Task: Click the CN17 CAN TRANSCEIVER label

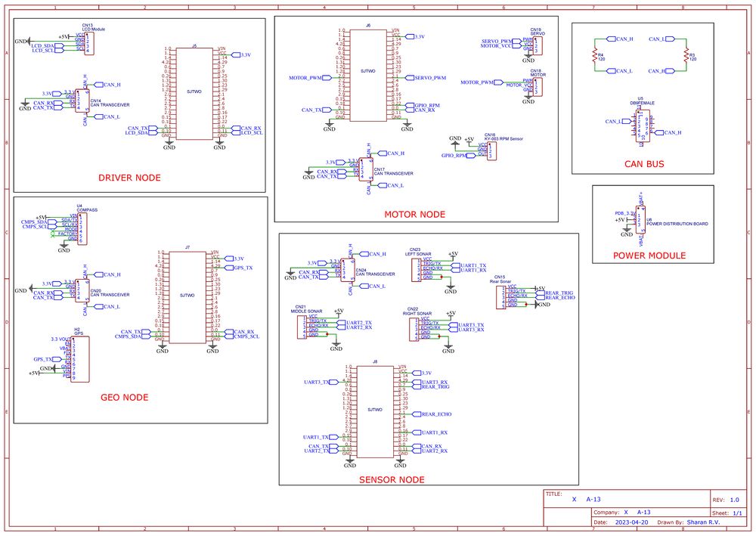Action: point(393,172)
